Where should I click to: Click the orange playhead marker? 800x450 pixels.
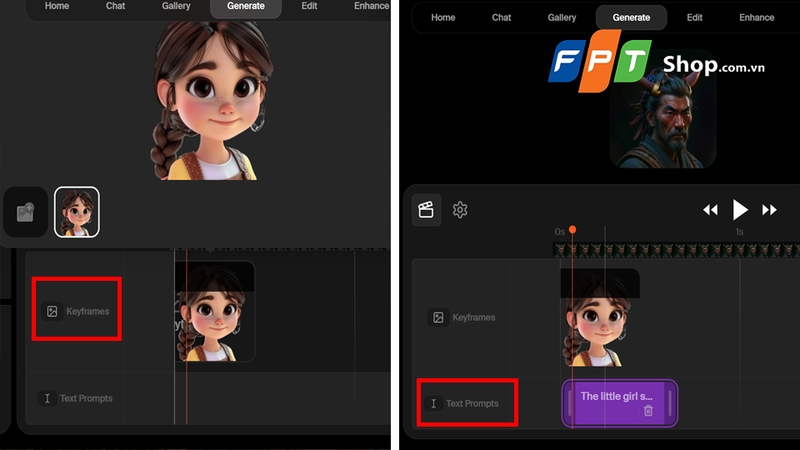point(572,230)
